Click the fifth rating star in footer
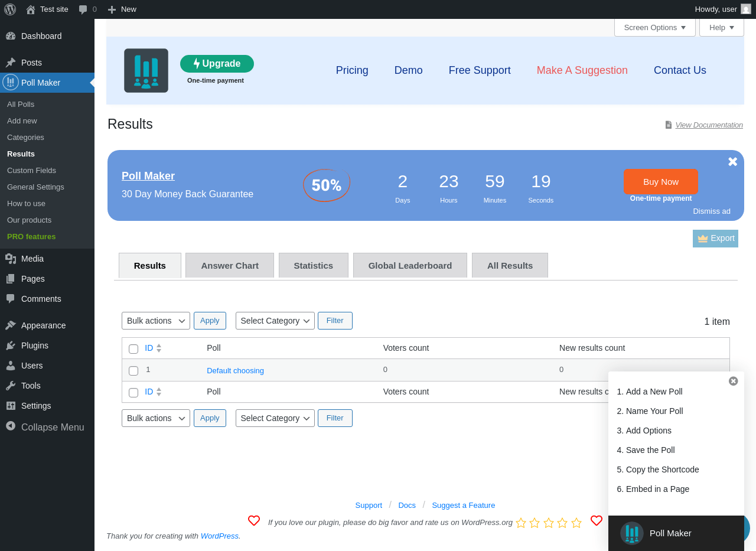The width and height of the screenshot is (756, 551). (x=576, y=523)
